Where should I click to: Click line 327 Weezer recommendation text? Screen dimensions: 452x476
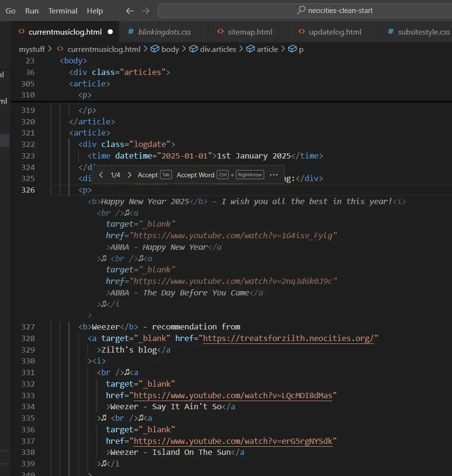(159, 327)
